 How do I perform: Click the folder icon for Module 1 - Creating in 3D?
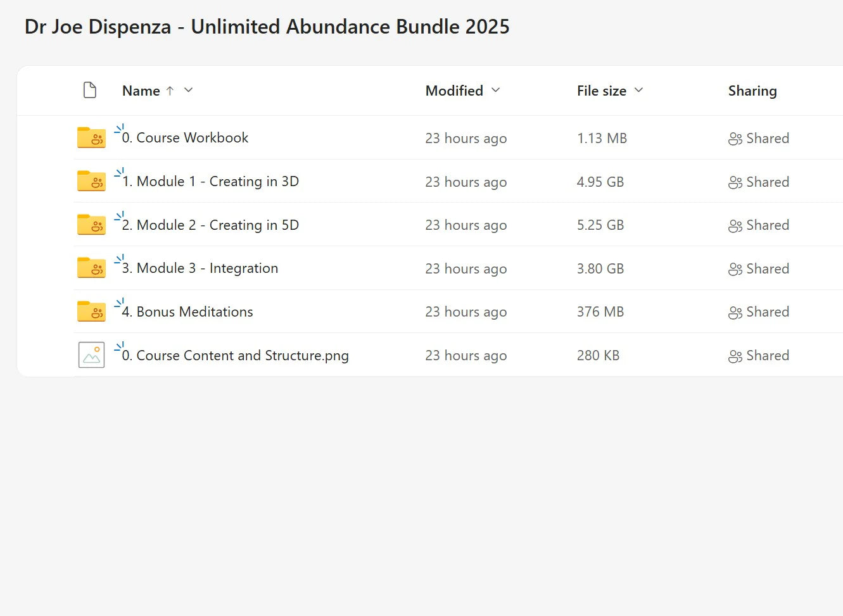point(91,181)
